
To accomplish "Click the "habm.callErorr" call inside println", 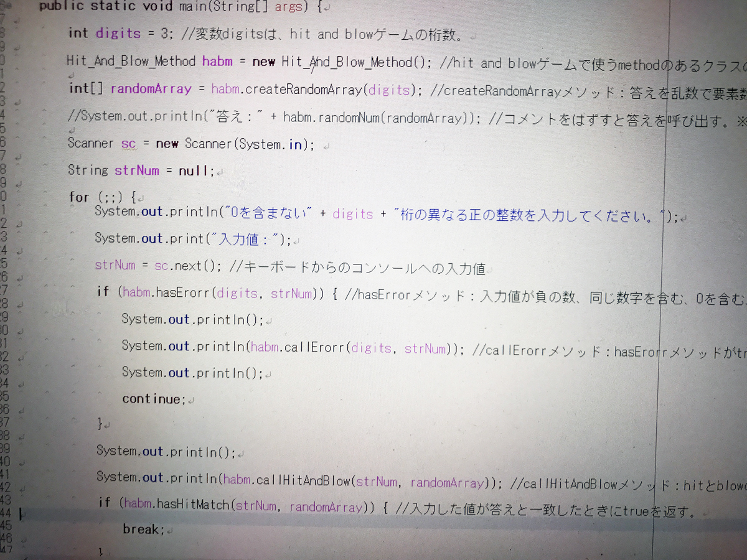I will (296, 347).
